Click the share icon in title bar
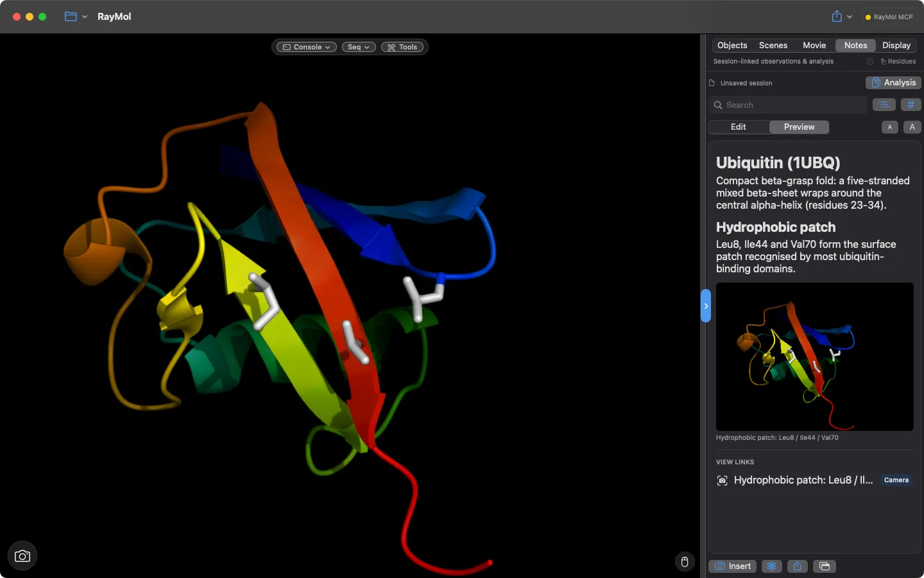924x578 pixels. click(837, 16)
